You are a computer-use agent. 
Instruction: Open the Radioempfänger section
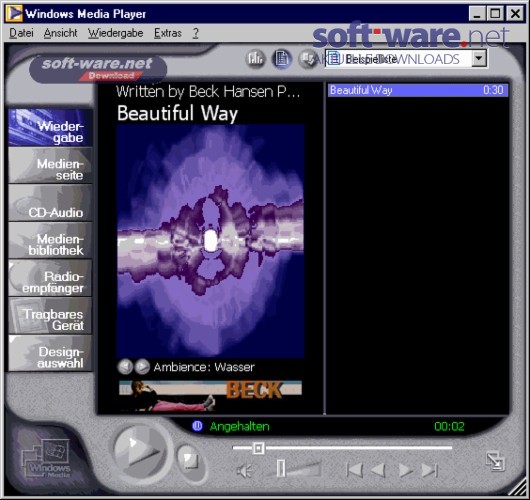50,278
